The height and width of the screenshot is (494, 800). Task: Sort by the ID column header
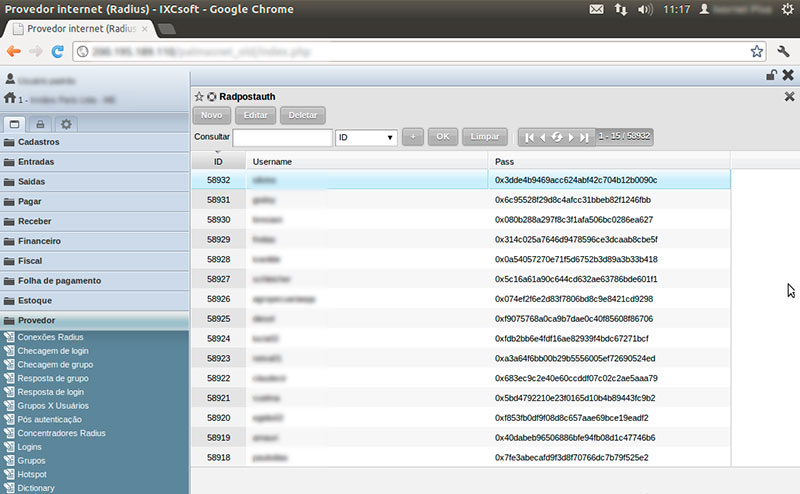click(218, 162)
